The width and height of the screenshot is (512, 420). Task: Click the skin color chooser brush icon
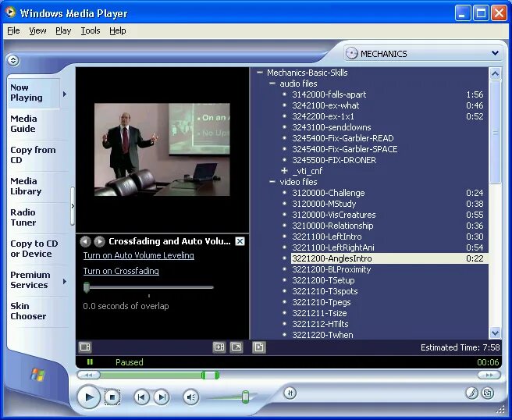coord(471,393)
